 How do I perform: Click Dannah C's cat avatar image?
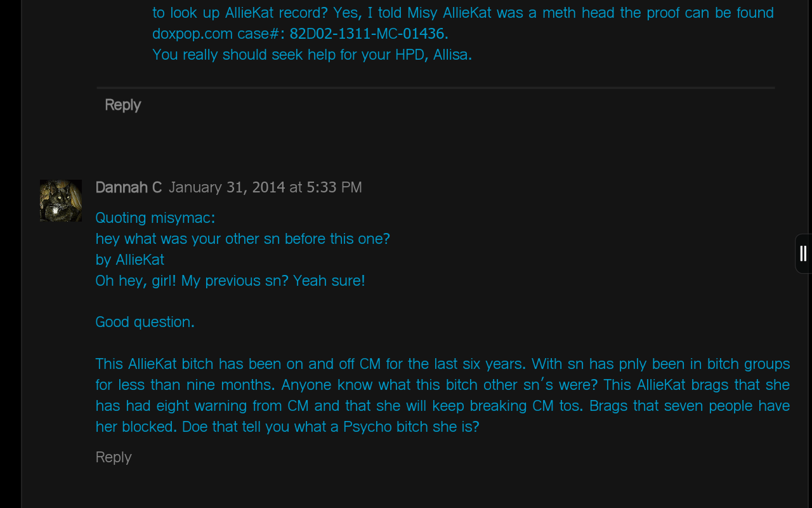point(61,201)
